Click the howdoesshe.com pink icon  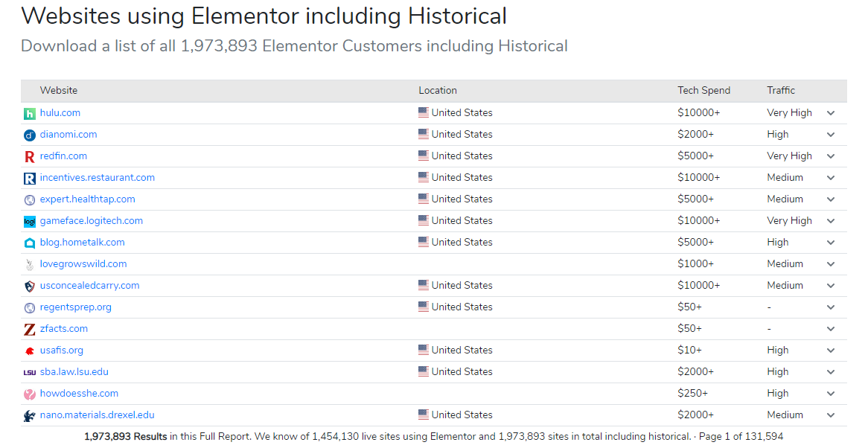point(30,394)
